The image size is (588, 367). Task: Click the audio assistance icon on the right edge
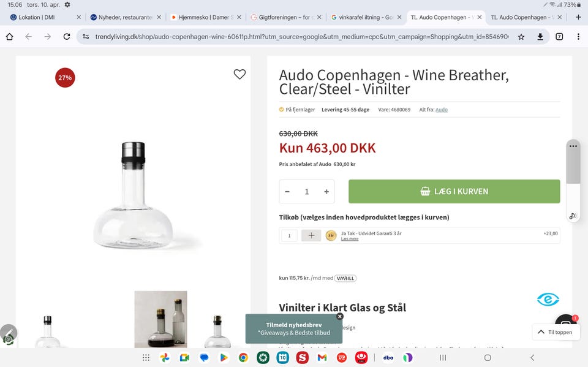572,215
